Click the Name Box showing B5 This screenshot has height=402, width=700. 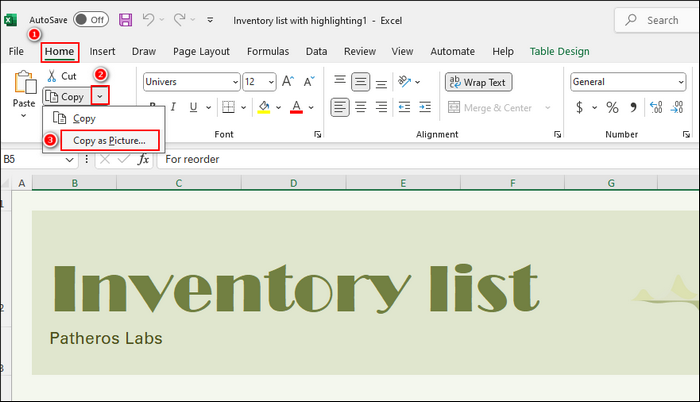tap(39, 159)
